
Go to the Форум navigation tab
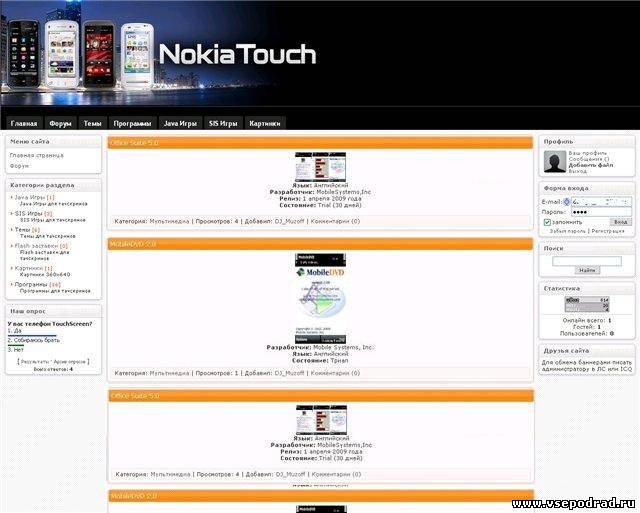(x=60, y=123)
